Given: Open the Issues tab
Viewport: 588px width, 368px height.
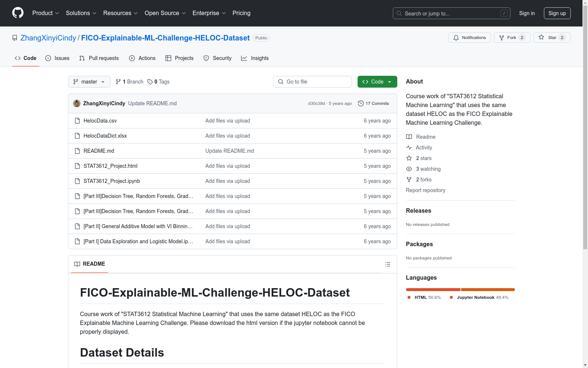Looking at the screenshot, I should [x=57, y=58].
